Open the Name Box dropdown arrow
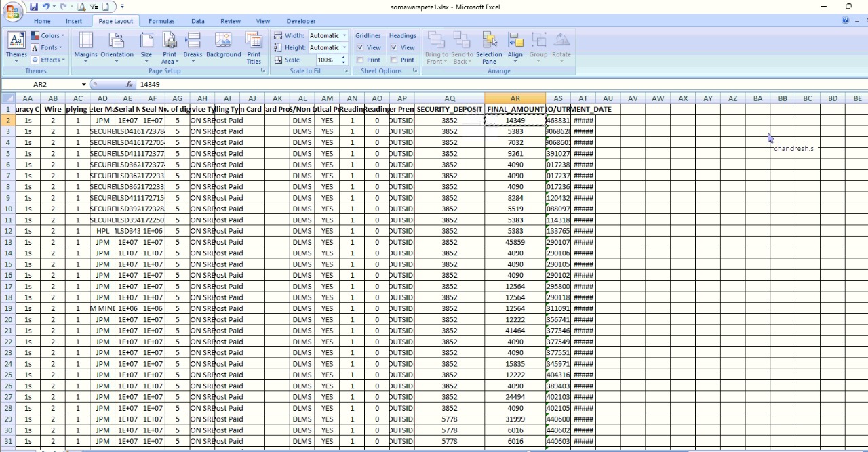The height and width of the screenshot is (452, 868). pos(84,85)
